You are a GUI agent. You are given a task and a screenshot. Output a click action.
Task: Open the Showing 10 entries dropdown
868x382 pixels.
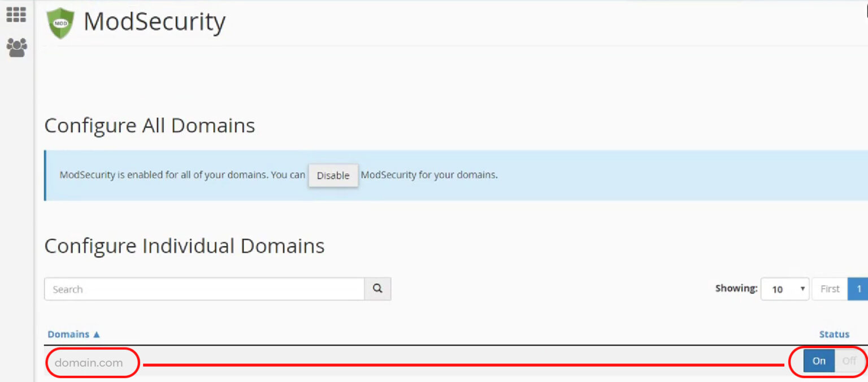[785, 289]
